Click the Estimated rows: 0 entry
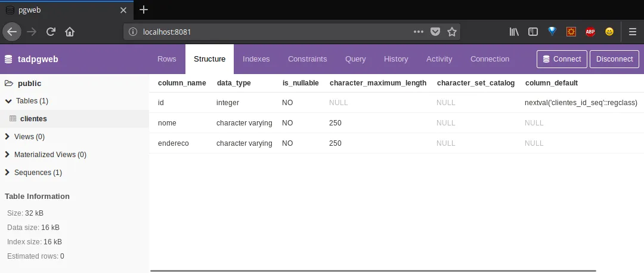This screenshot has height=273, width=644. tap(36, 256)
